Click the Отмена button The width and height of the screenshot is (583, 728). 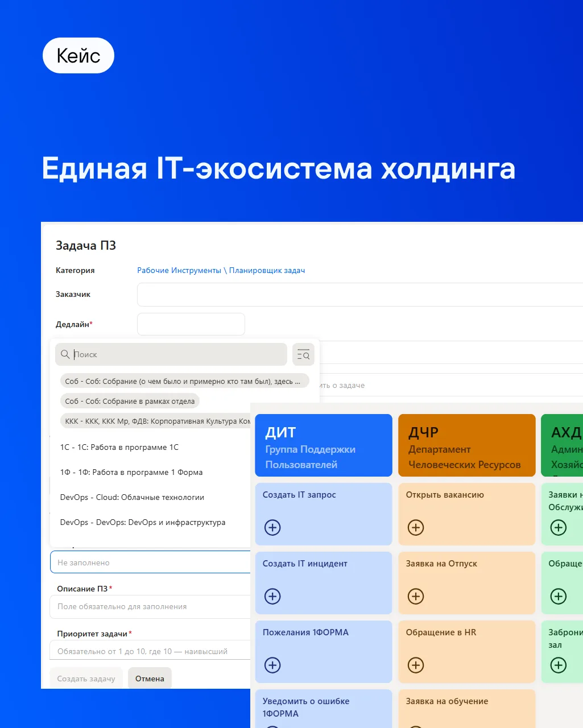150,679
